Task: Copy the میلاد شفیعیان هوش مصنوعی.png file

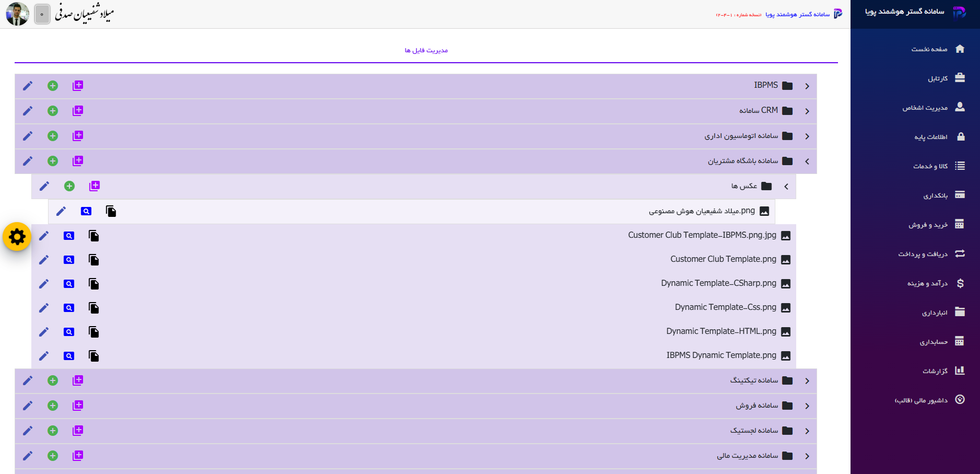Action: click(x=111, y=211)
